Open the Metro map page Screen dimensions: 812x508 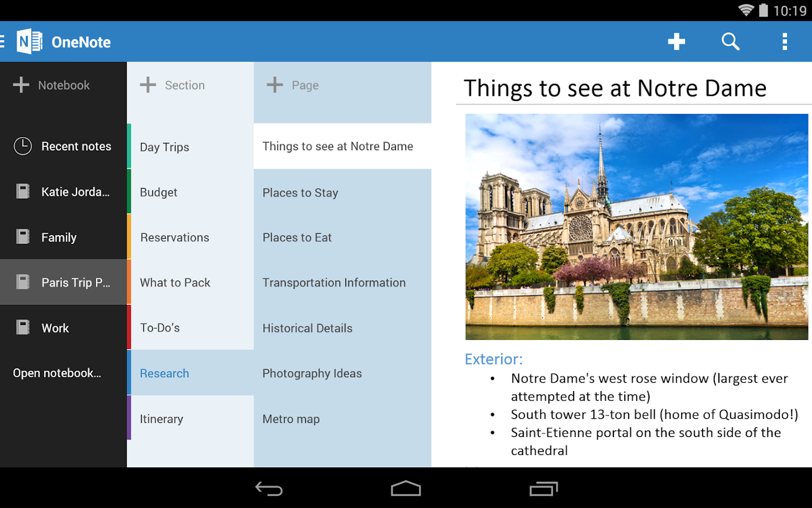pyautogui.click(x=291, y=419)
